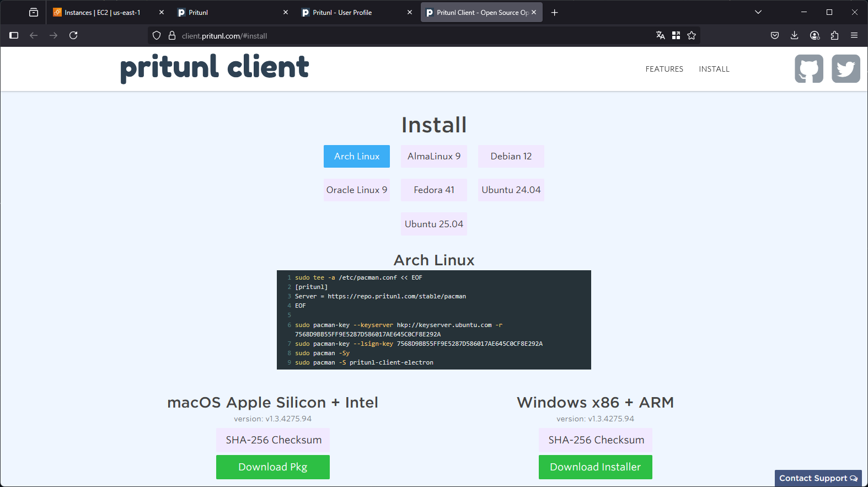
Task: Click the pacman.conf command line in code block
Action: click(358, 277)
